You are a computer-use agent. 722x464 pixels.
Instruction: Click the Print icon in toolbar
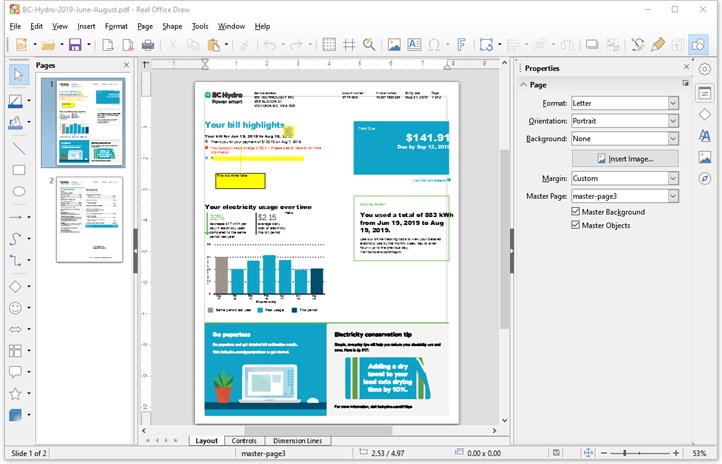(148, 45)
